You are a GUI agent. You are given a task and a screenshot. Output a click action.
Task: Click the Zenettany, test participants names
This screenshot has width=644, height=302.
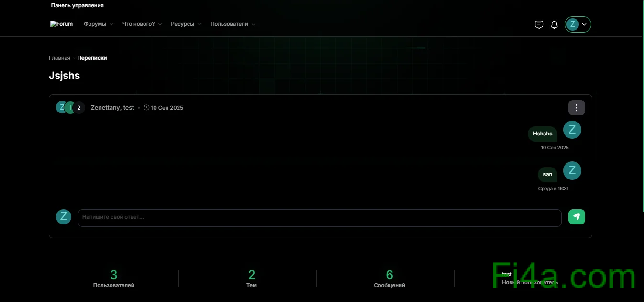[112, 108]
